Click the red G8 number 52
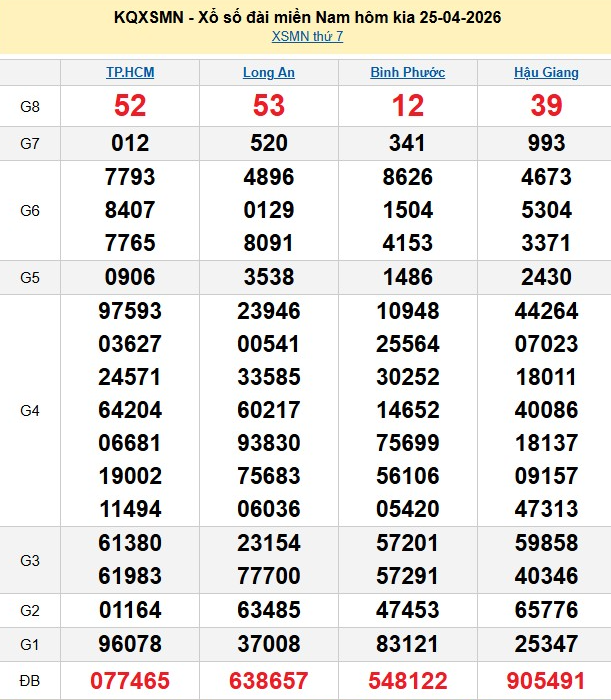611x700 pixels. tap(130, 106)
